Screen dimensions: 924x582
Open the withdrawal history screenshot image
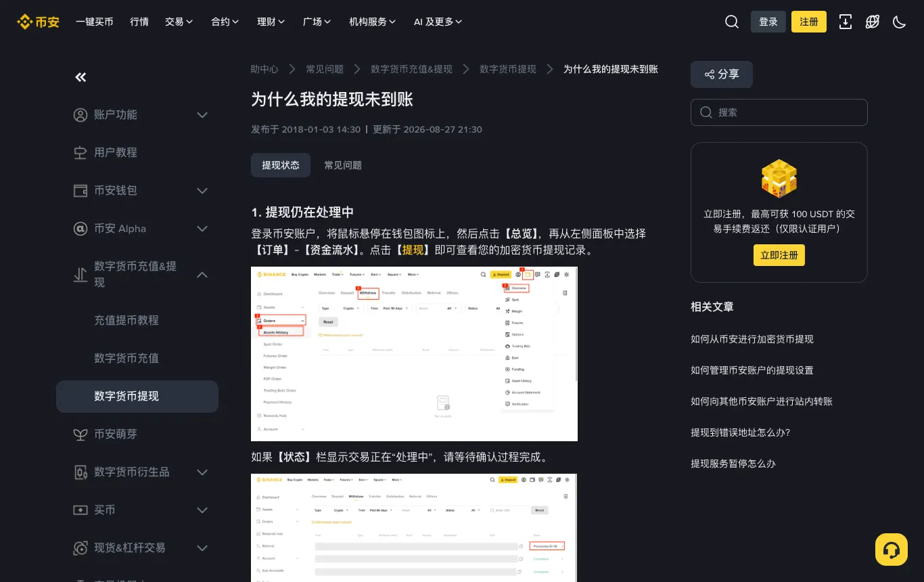pos(414,354)
